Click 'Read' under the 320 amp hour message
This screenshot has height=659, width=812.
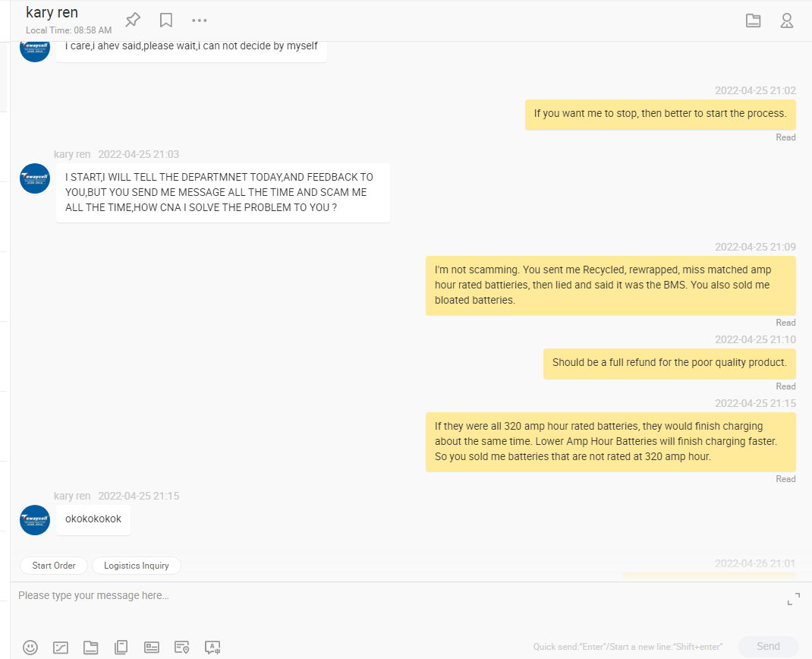785,479
